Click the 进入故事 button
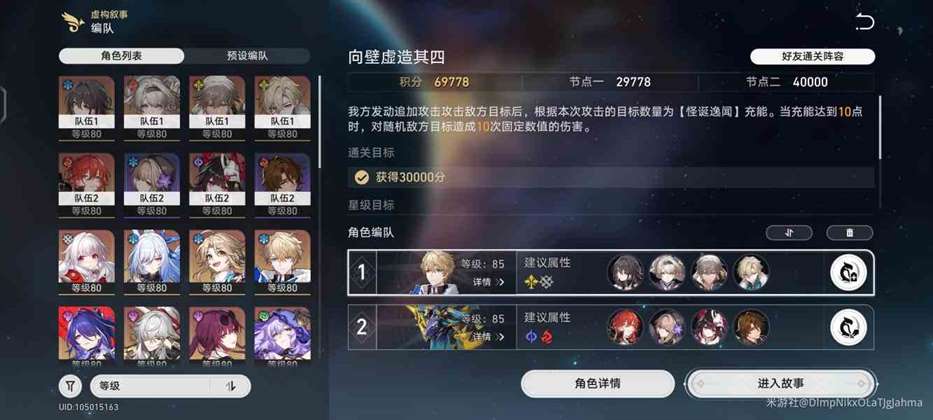This screenshot has width=933, height=420. pyautogui.click(x=781, y=384)
